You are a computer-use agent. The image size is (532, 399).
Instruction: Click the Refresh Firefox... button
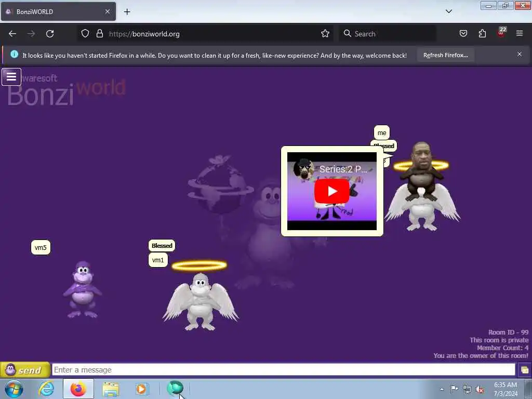coord(445,55)
